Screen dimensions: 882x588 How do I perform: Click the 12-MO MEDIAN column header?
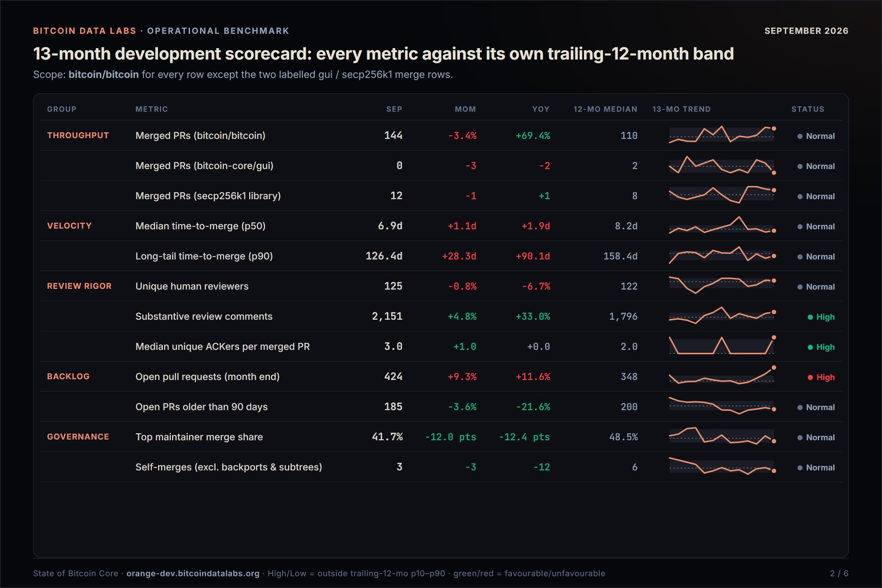click(x=605, y=109)
